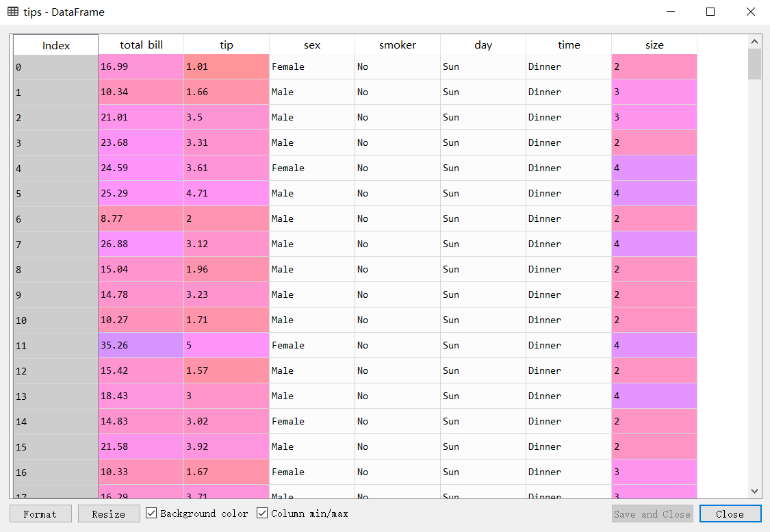
Task: Click smoker No cell in row 2
Action: coord(397,117)
